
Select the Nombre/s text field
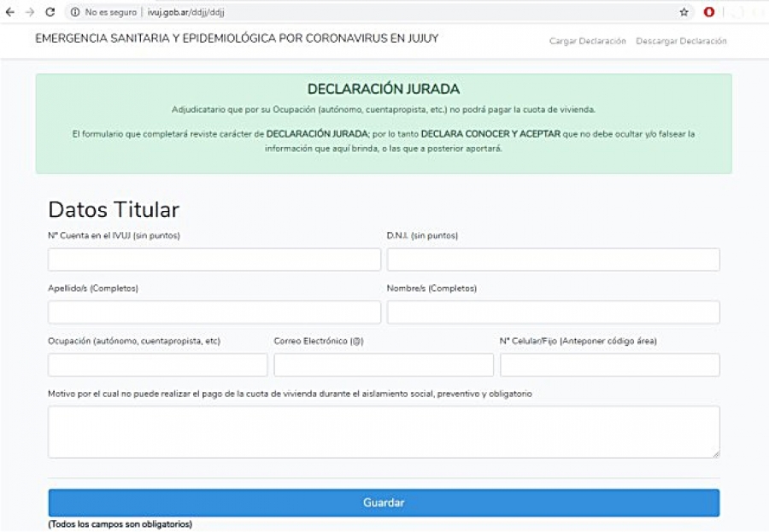tap(553, 313)
